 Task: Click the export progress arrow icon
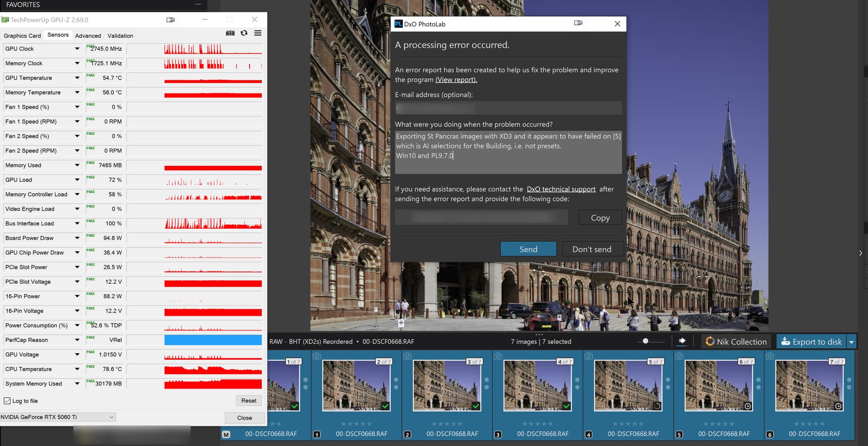(682, 341)
